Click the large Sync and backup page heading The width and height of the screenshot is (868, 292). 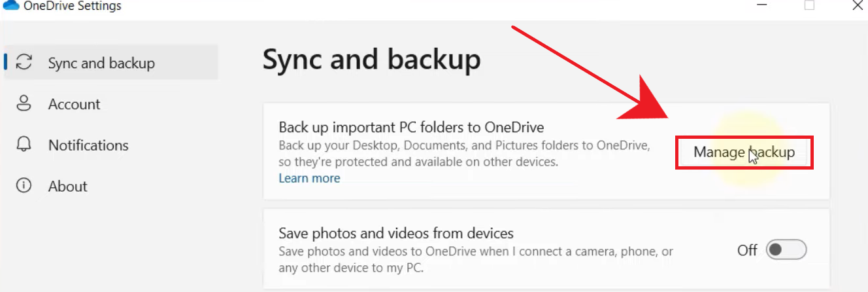click(371, 60)
